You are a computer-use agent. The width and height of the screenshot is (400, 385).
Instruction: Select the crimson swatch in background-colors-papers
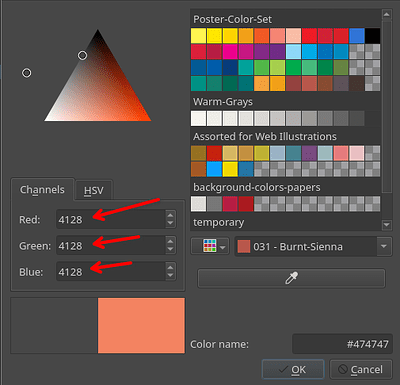coord(230,204)
